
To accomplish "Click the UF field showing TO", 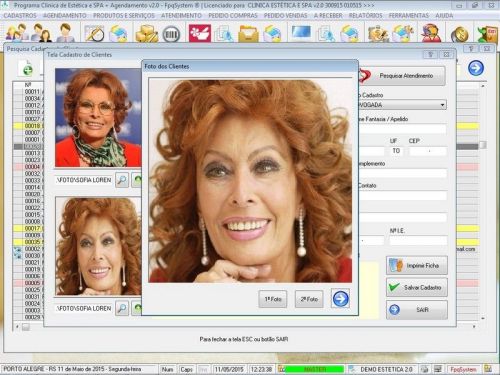I will point(396,151).
